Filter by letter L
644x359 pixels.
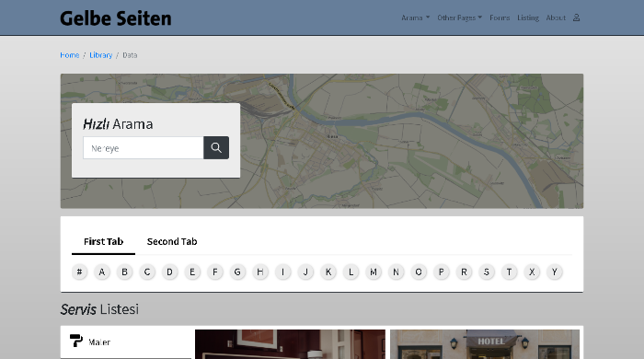pos(351,272)
